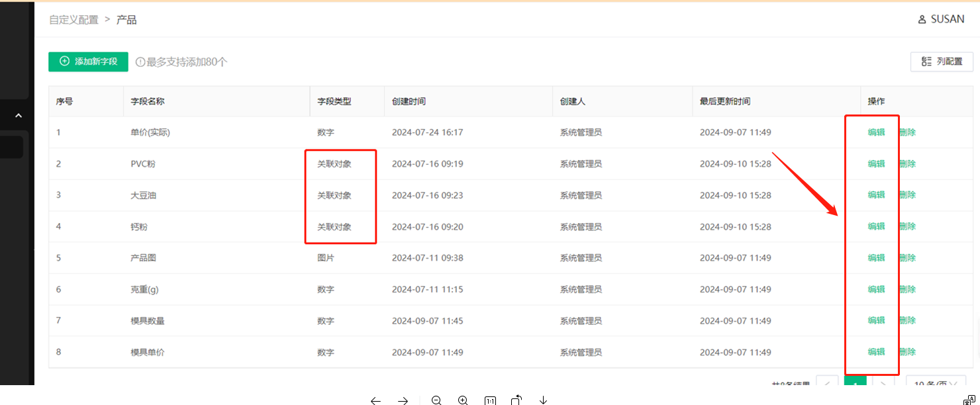Delete the 模具数量 field
This screenshot has width=980, height=405.
point(907,320)
